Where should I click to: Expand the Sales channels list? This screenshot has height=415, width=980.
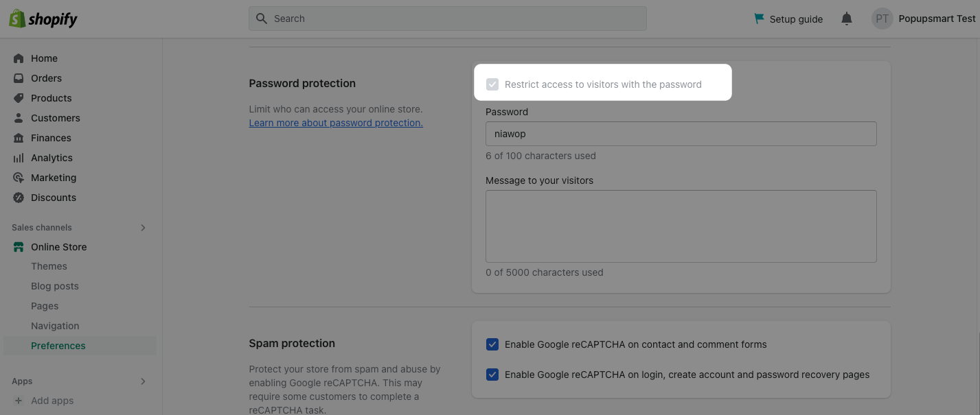pyautogui.click(x=143, y=227)
